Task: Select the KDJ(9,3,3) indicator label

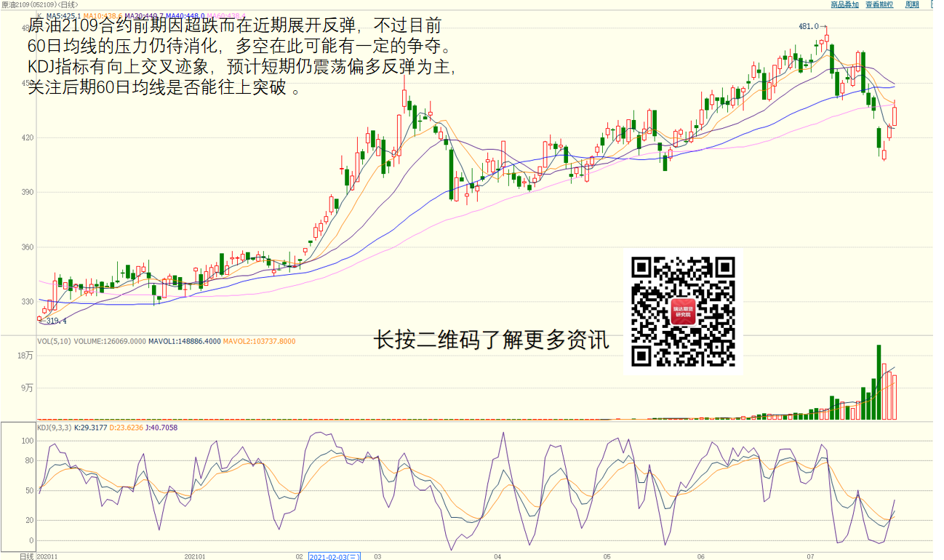Action: [x=55, y=428]
